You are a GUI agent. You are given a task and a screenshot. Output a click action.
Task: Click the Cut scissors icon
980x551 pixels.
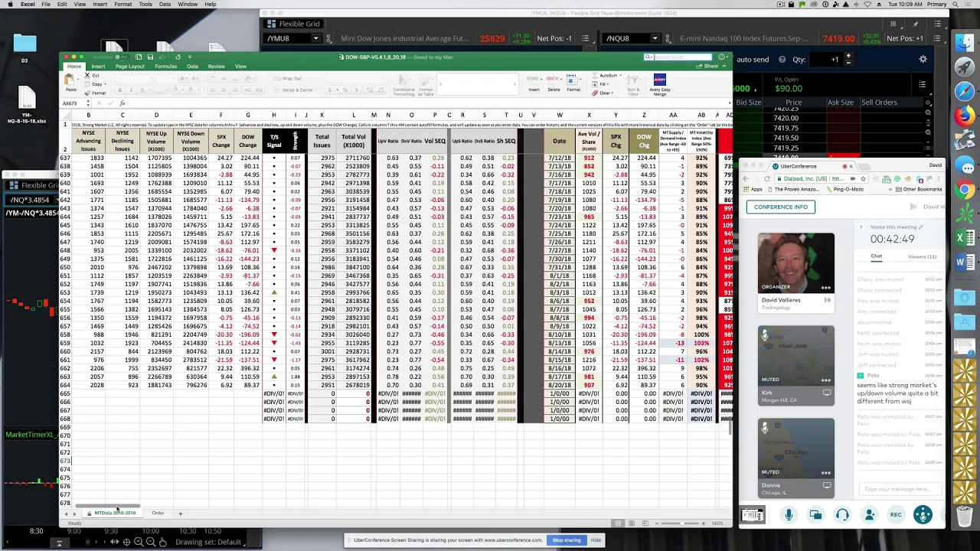(87, 76)
